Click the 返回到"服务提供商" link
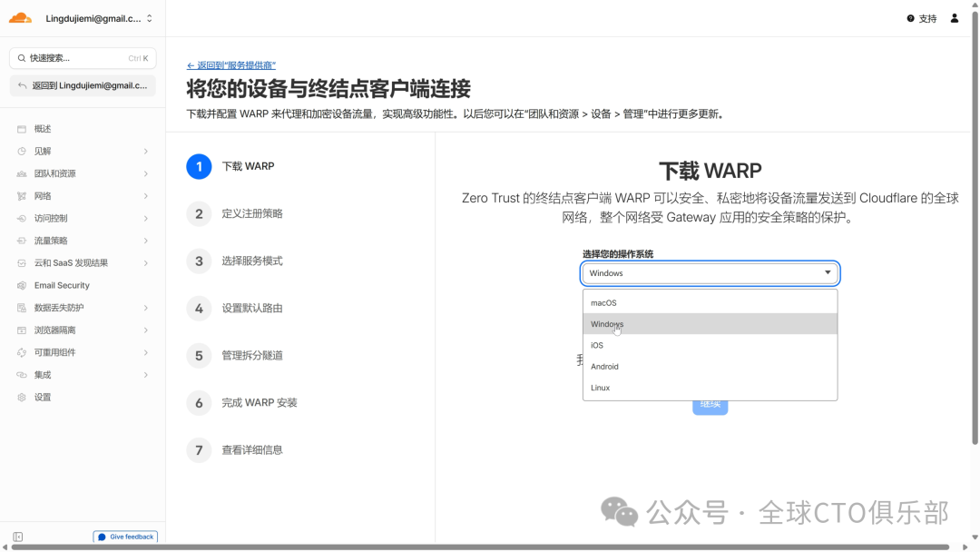 (x=230, y=65)
